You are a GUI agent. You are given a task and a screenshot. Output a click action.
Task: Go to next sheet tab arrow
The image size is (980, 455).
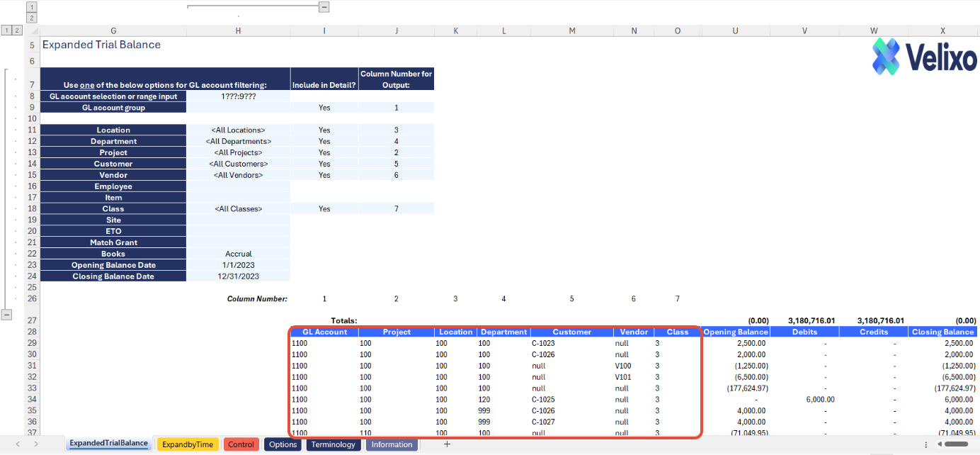click(x=35, y=444)
